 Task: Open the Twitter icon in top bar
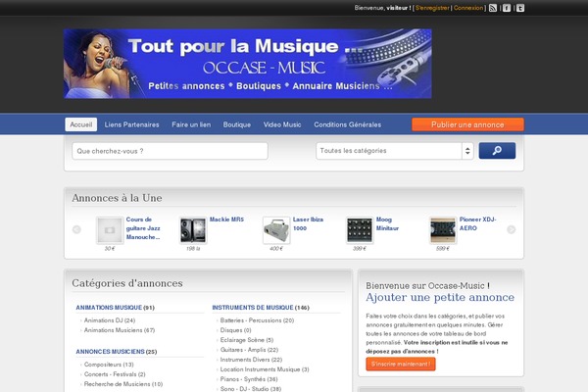pos(520,8)
